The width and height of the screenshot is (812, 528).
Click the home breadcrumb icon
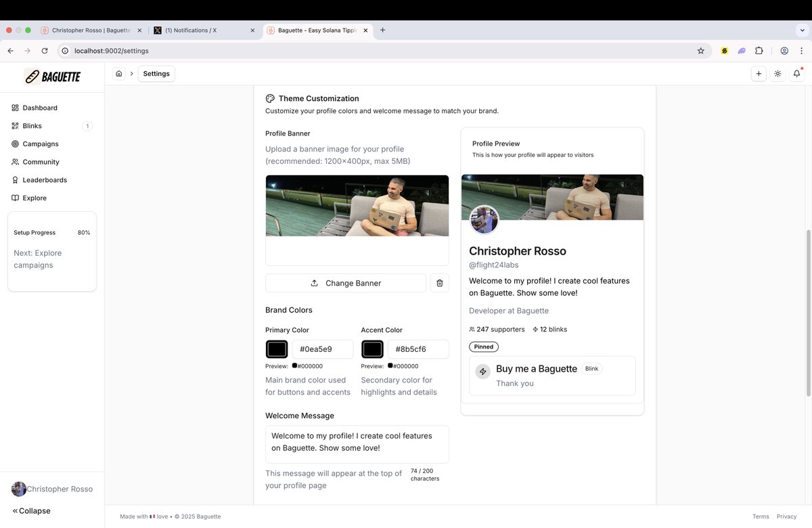[x=119, y=74]
